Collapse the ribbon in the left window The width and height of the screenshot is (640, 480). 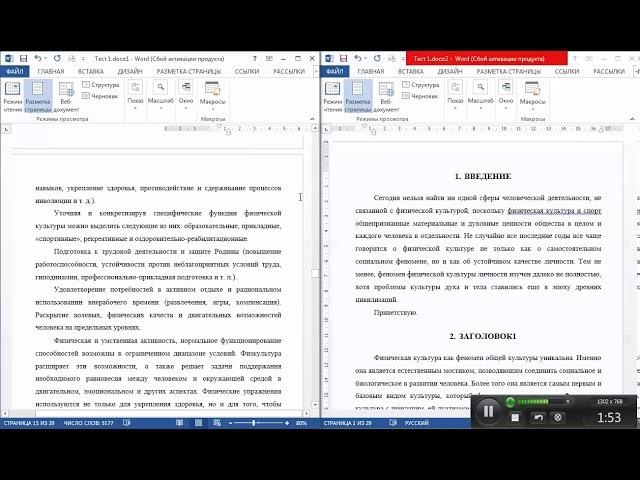click(x=312, y=119)
